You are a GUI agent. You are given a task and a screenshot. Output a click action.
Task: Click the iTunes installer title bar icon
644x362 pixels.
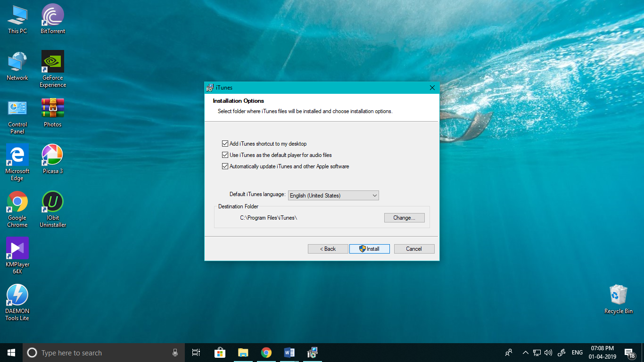pos(210,88)
